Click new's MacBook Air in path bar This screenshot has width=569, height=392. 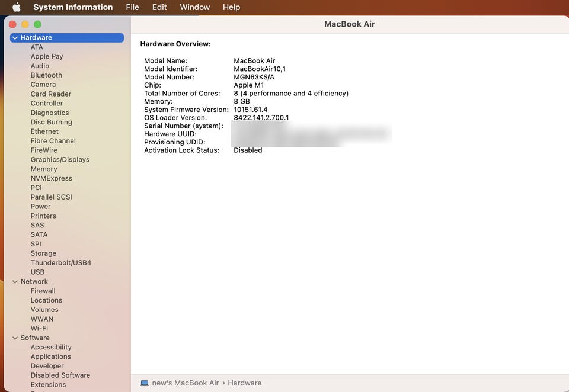point(186,383)
